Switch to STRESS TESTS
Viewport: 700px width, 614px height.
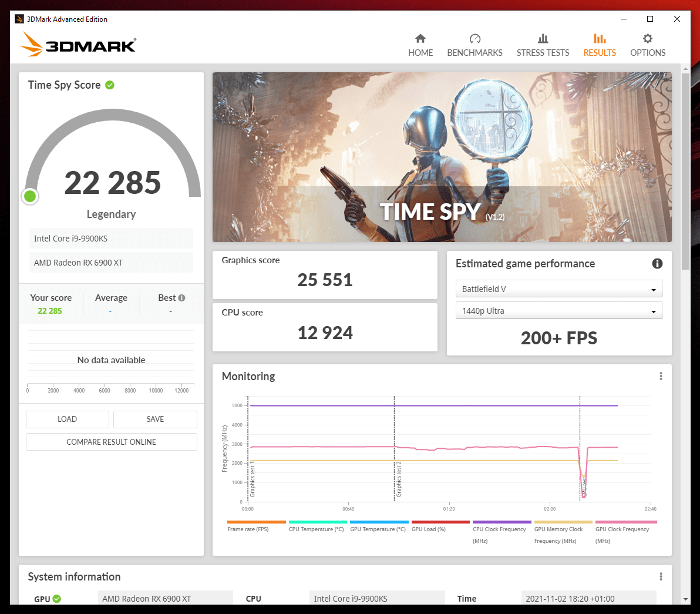click(x=543, y=46)
